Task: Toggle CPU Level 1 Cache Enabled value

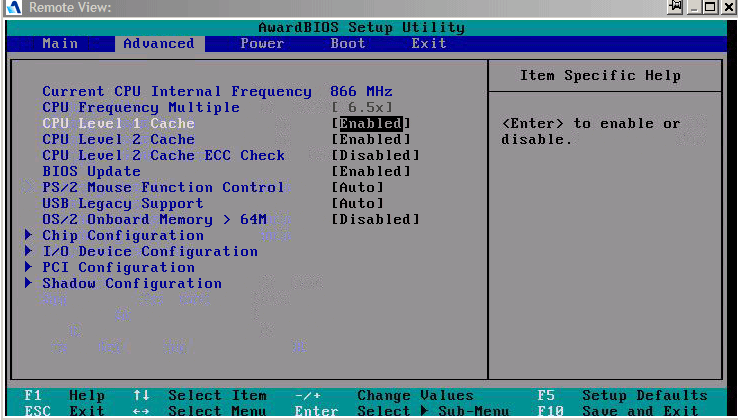Action: click(x=371, y=123)
